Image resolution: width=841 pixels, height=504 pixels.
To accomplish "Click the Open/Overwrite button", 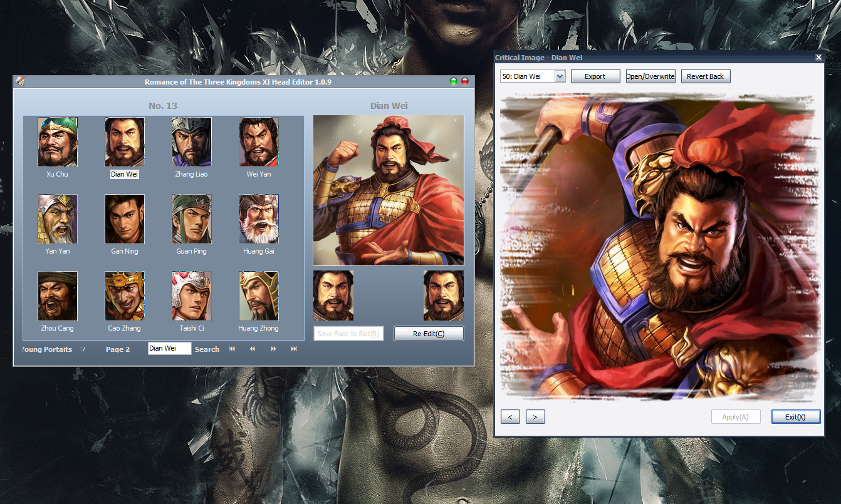I will click(650, 76).
